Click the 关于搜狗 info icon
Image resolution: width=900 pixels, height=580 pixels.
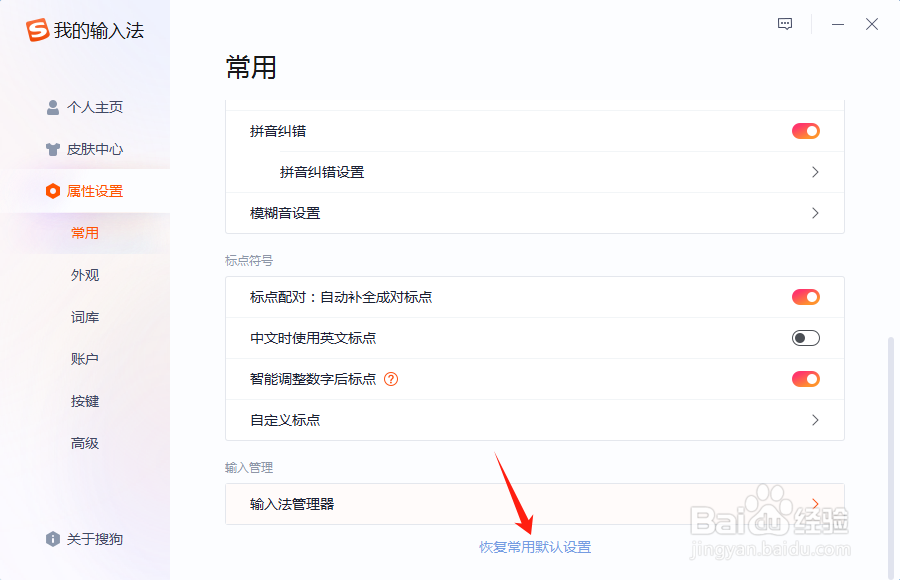(x=51, y=539)
